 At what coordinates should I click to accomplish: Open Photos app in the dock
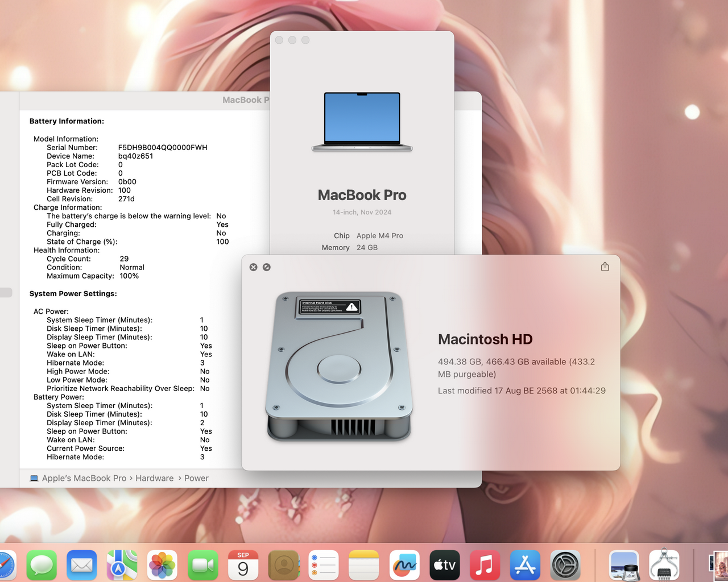(x=163, y=566)
